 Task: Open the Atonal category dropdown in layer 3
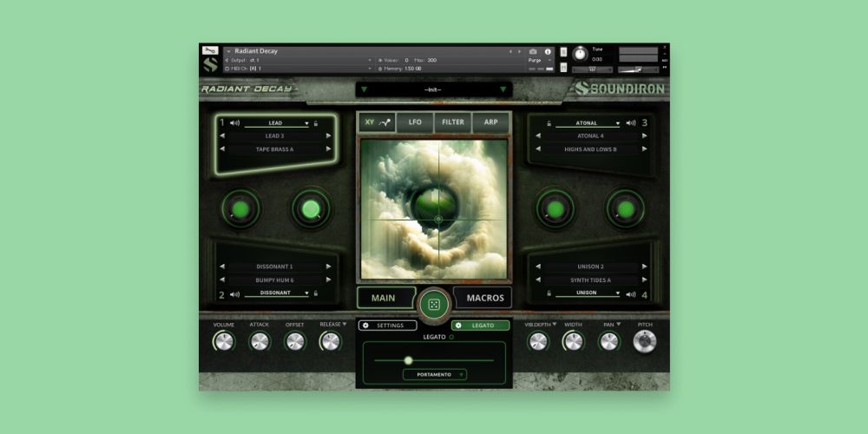point(588,123)
